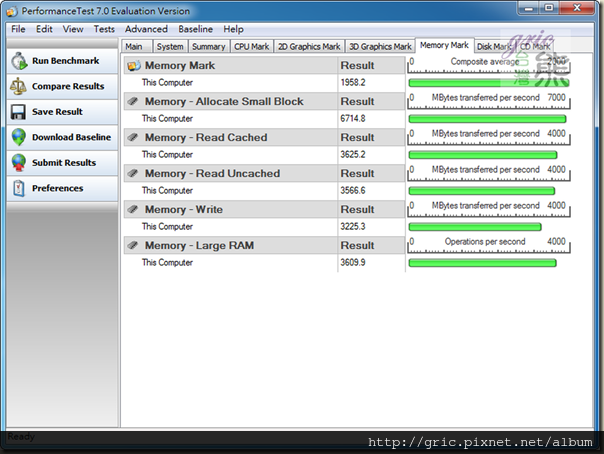Click the Download Baseline button label
Image resolution: width=604 pixels, height=454 pixels.
(71, 137)
